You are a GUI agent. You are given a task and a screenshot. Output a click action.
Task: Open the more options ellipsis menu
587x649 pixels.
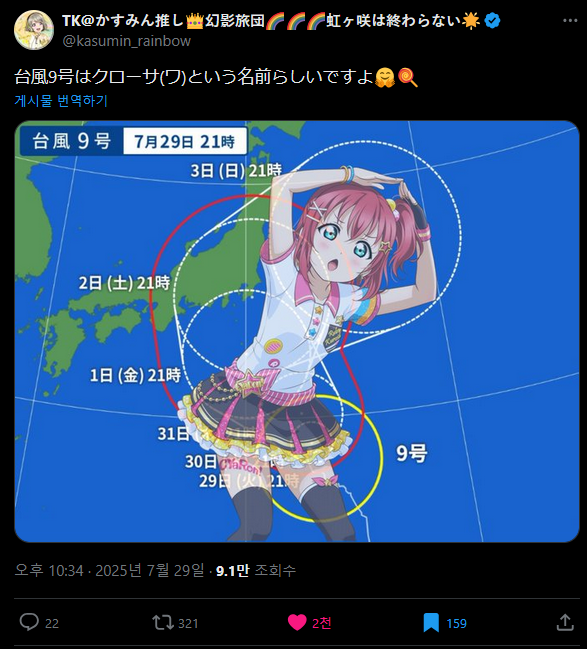570,20
